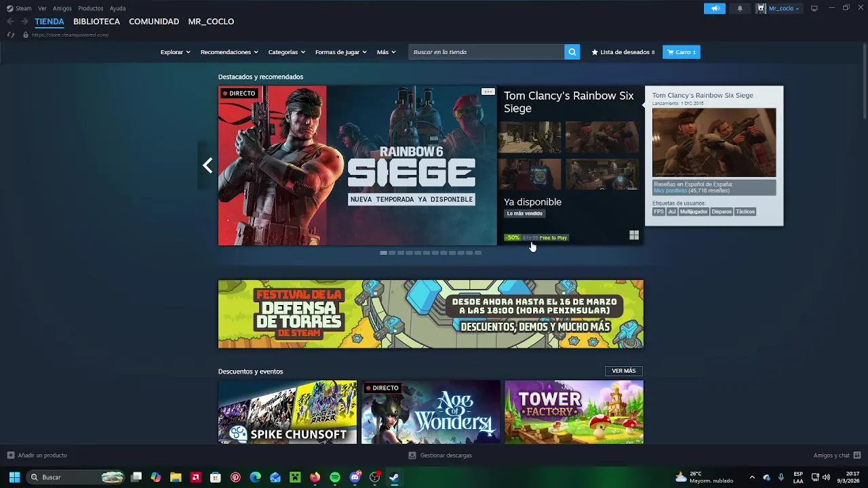Viewport: 868px width, 488px height.
Task: Open the notifications bell
Action: coord(740,8)
